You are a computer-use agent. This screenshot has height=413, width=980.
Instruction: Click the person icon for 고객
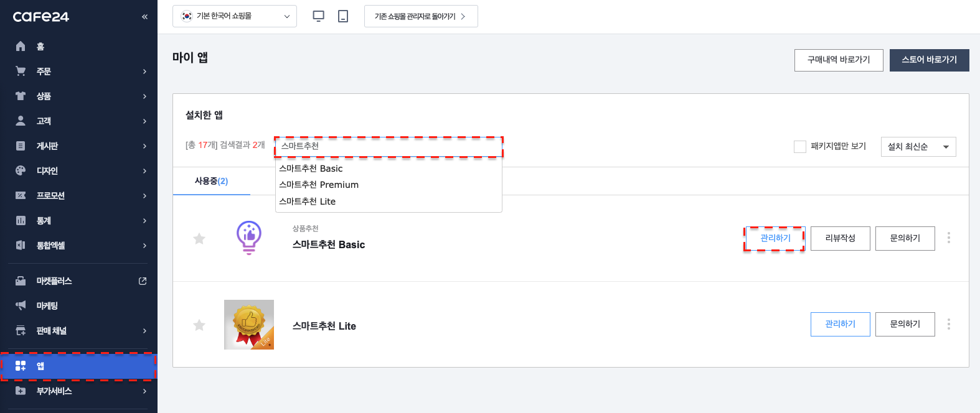click(x=21, y=121)
